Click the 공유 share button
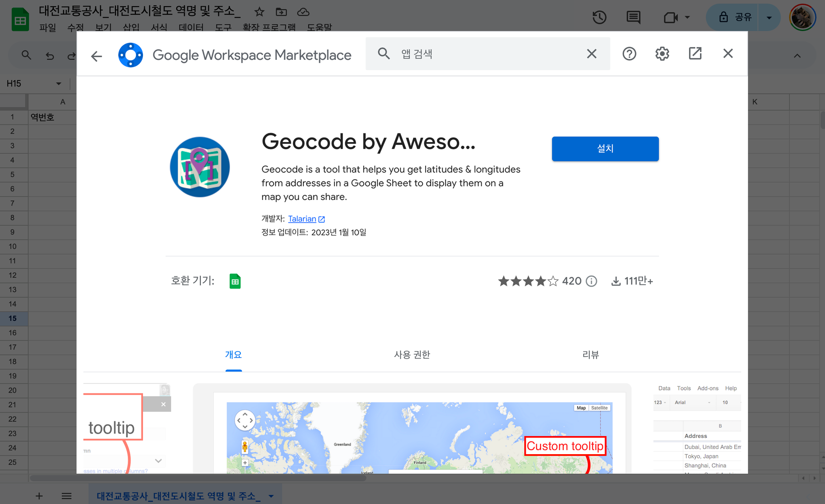Image resolution: width=825 pixels, height=504 pixels. (x=732, y=18)
